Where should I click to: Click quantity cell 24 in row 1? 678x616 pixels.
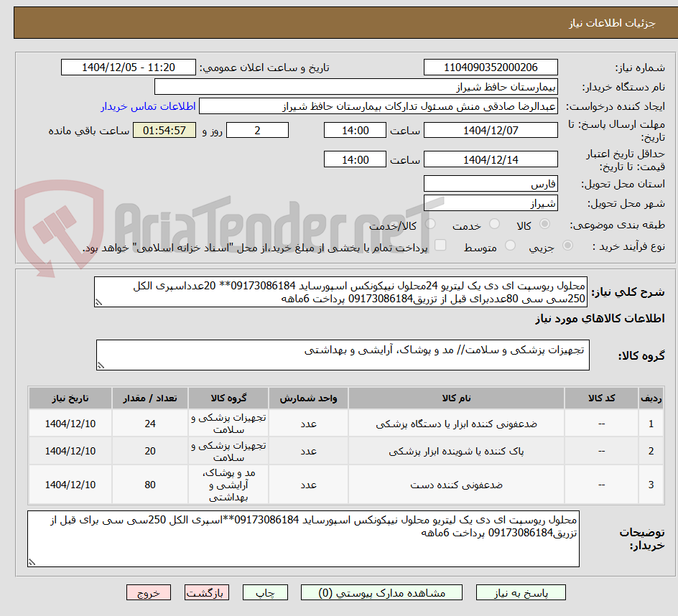point(150,424)
